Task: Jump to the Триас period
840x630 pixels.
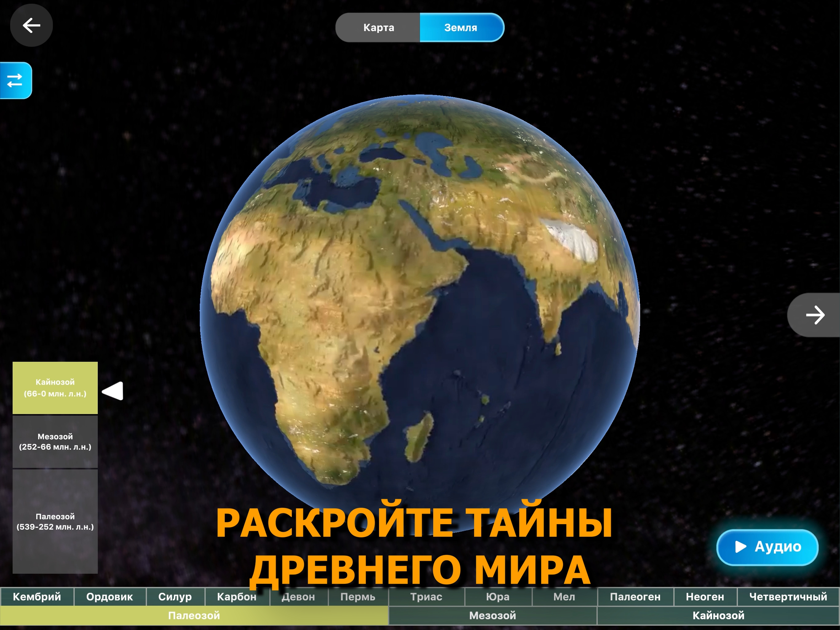Action: (x=426, y=596)
